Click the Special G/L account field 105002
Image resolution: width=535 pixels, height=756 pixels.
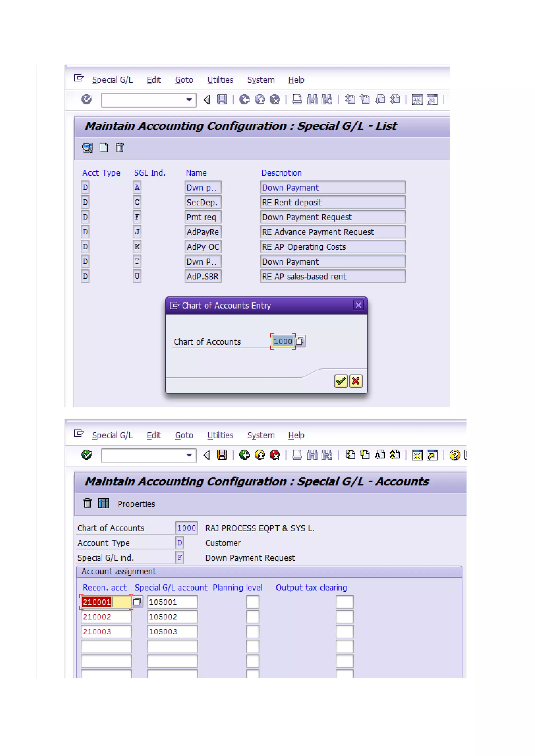[x=172, y=616]
